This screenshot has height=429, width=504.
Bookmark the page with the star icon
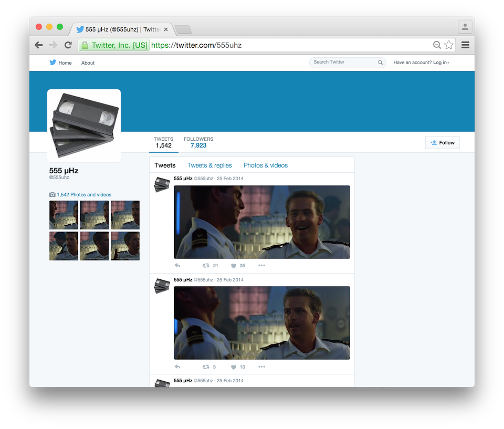(449, 45)
